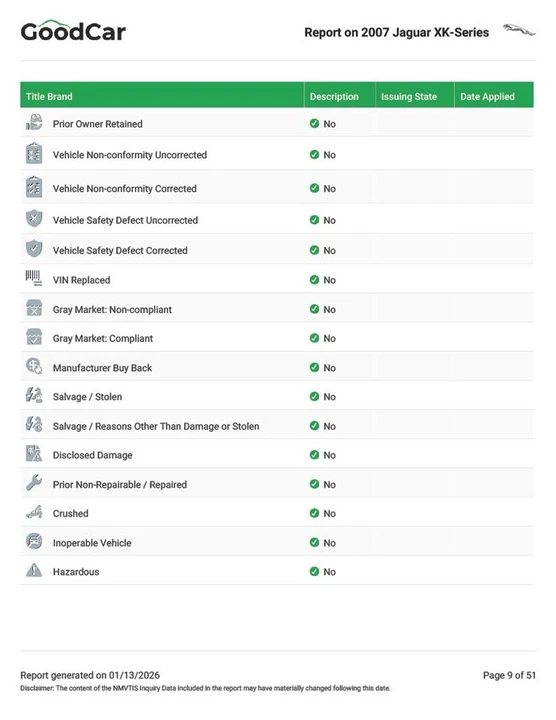The image size is (556, 720).
Task: Click the Disclosed Damage icon
Action: pyautogui.click(x=34, y=454)
